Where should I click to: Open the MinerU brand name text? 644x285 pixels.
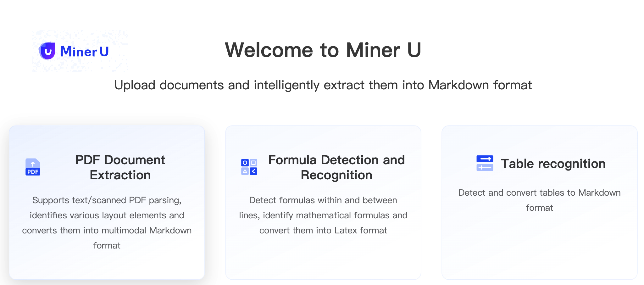tap(84, 52)
